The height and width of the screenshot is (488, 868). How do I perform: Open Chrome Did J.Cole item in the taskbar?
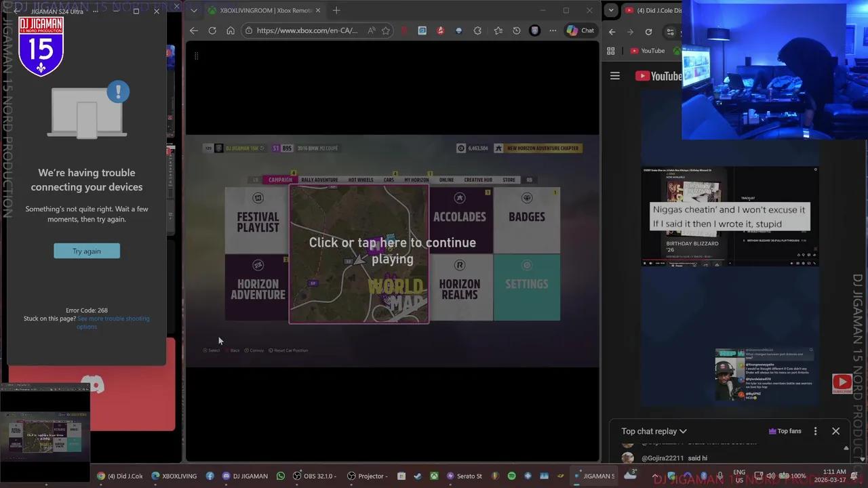(x=119, y=476)
